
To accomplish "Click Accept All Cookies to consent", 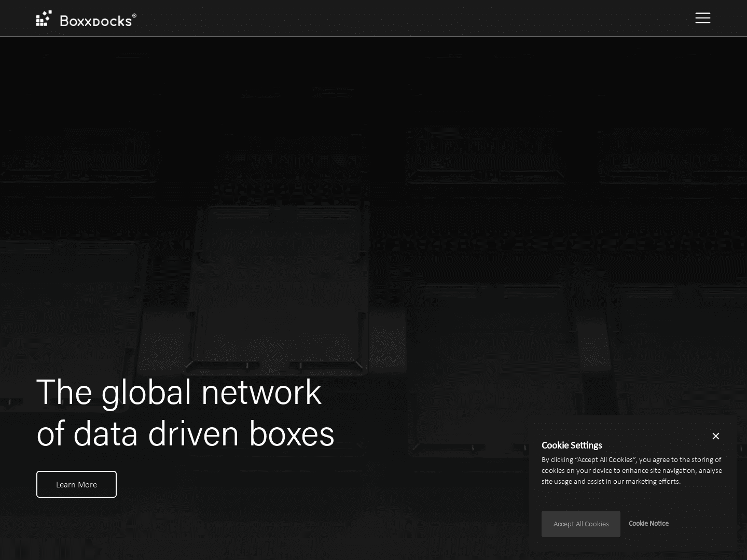I will [x=581, y=524].
